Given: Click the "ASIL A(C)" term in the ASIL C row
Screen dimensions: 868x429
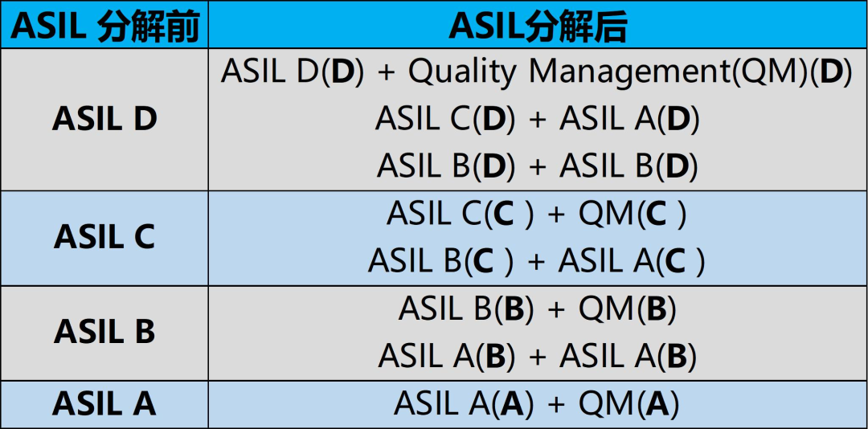Looking at the screenshot, I should pyautogui.click(x=633, y=261).
